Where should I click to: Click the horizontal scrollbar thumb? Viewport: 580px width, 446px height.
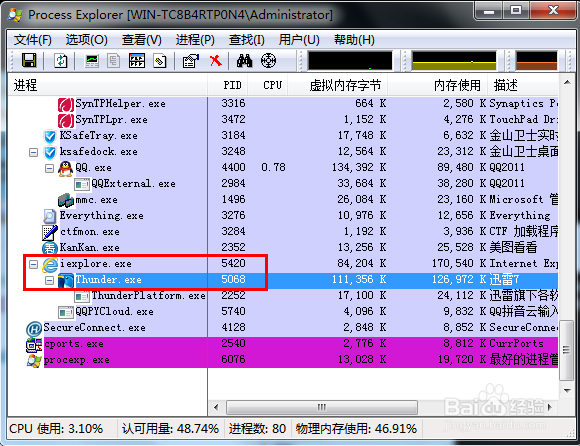(x=322, y=408)
